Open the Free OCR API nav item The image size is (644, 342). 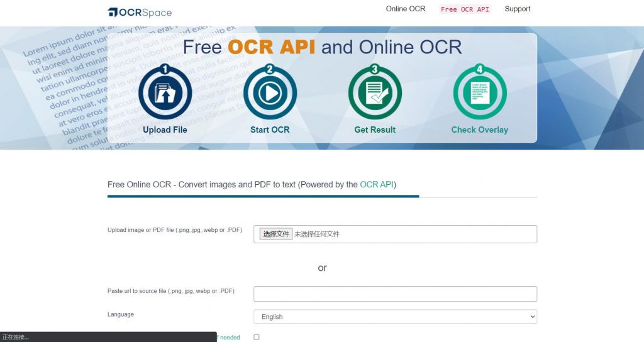tap(465, 9)
